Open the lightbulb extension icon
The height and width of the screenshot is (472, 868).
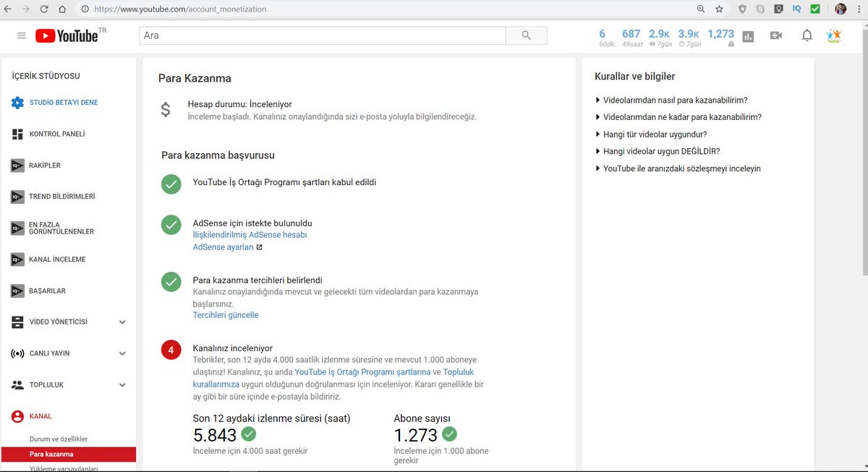pos(778,9)
